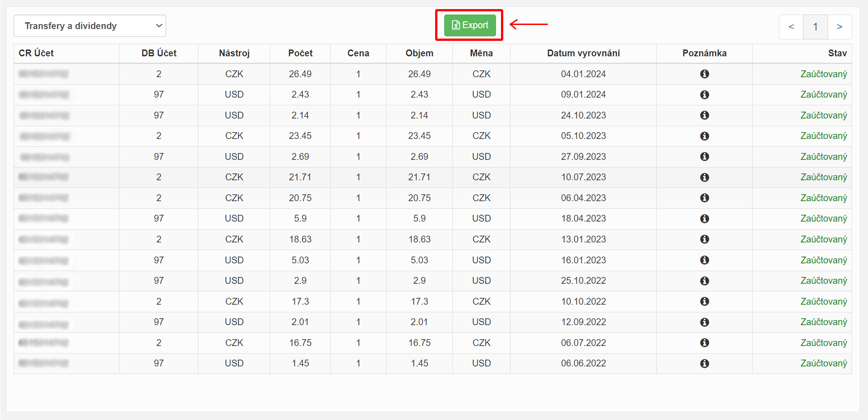Click Počet value 1.45
The height and width of the screenshot is (420, 868).
pos(300,363)
